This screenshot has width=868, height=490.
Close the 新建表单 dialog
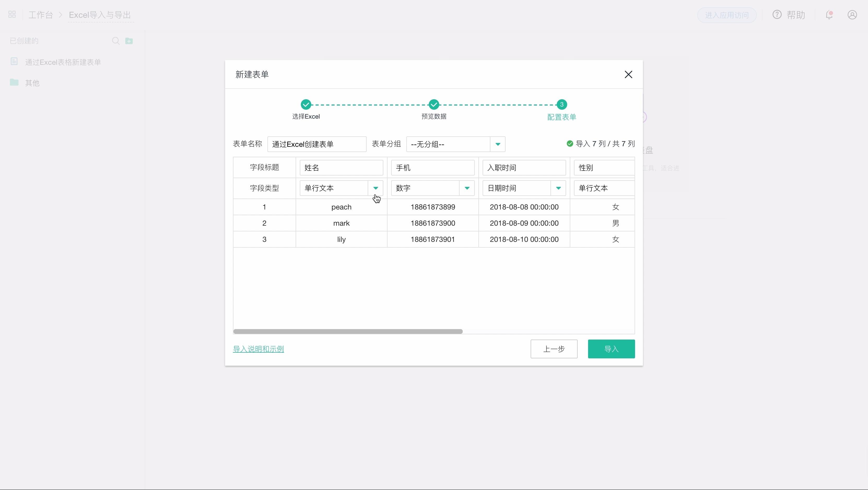628,74
